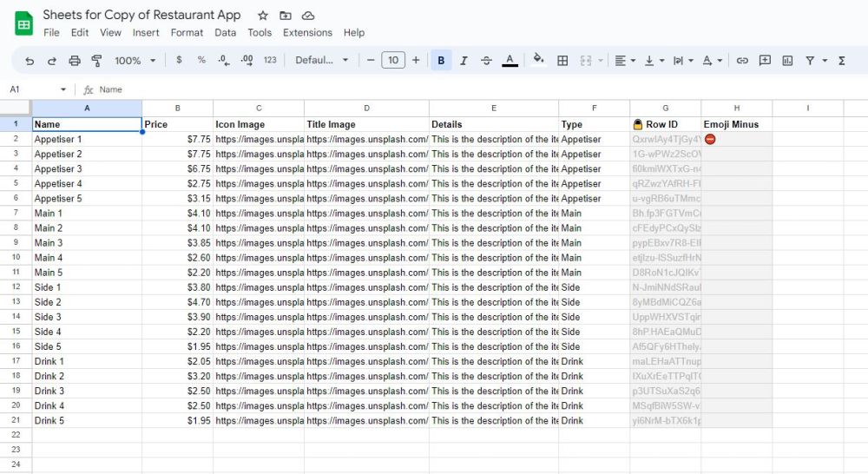Increase font size plus button
The height and width of the screenshot is (474, 868).
point(416,60)
